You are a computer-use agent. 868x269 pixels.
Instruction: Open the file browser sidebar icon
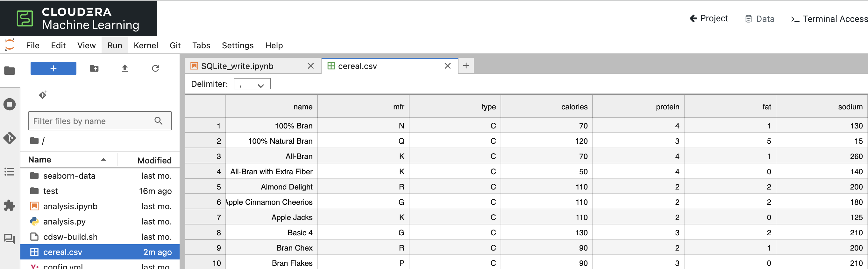tap(10, 70)
